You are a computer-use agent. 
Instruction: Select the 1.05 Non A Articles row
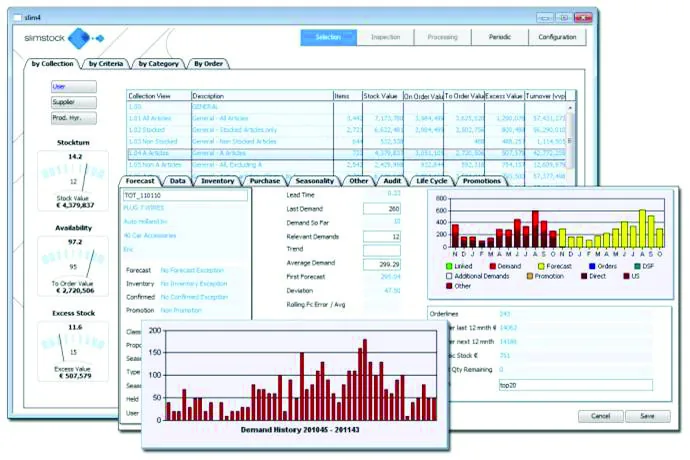[347, 165]
